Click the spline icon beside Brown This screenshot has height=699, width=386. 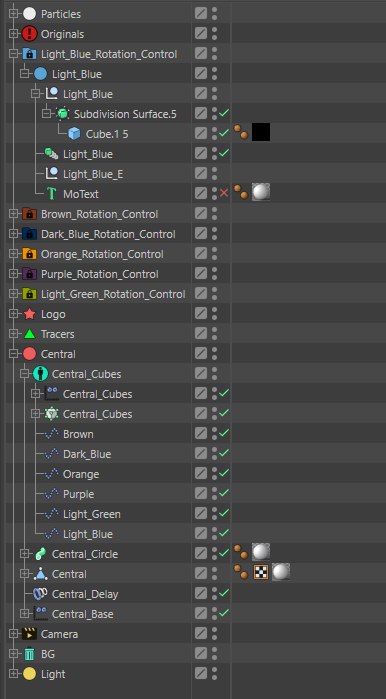point(52,434)
